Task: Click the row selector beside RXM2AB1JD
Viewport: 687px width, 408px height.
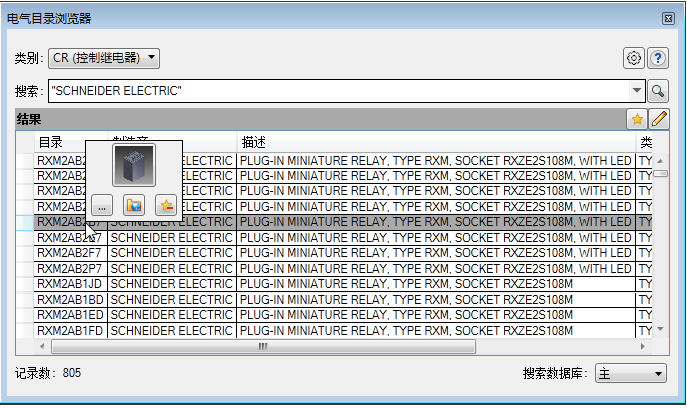Action: click(25, 284)
